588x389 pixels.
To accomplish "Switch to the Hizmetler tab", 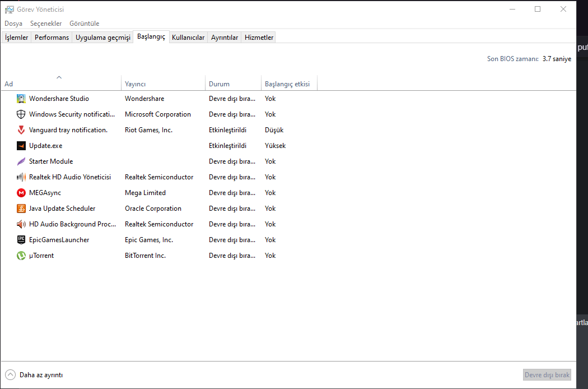I will pos(259,37).
